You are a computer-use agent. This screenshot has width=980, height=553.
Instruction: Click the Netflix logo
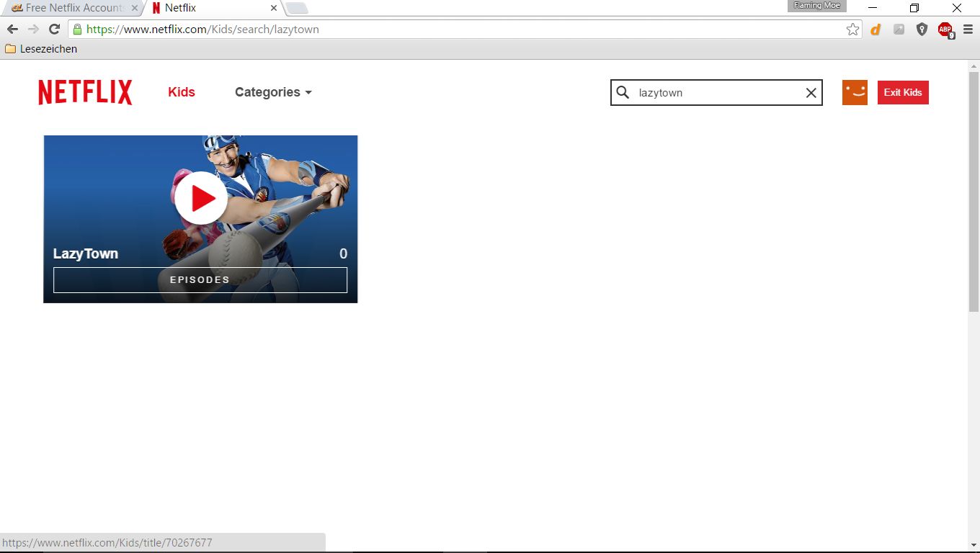(85, 92)
